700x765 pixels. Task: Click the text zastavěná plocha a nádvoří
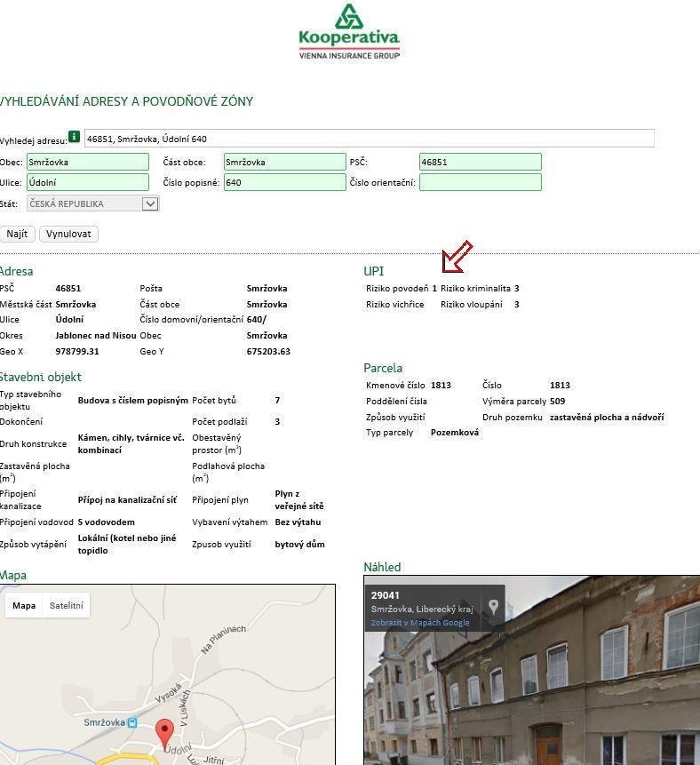click(x=607, y=417)
